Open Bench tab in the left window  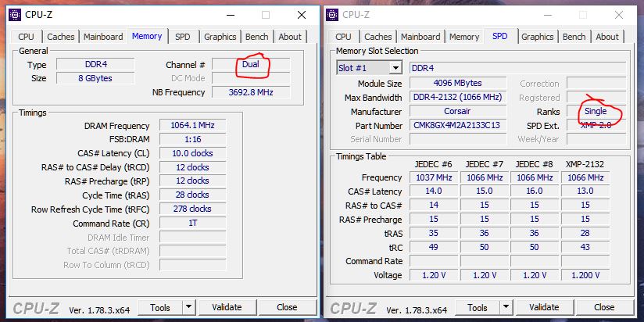click(256, 37)
